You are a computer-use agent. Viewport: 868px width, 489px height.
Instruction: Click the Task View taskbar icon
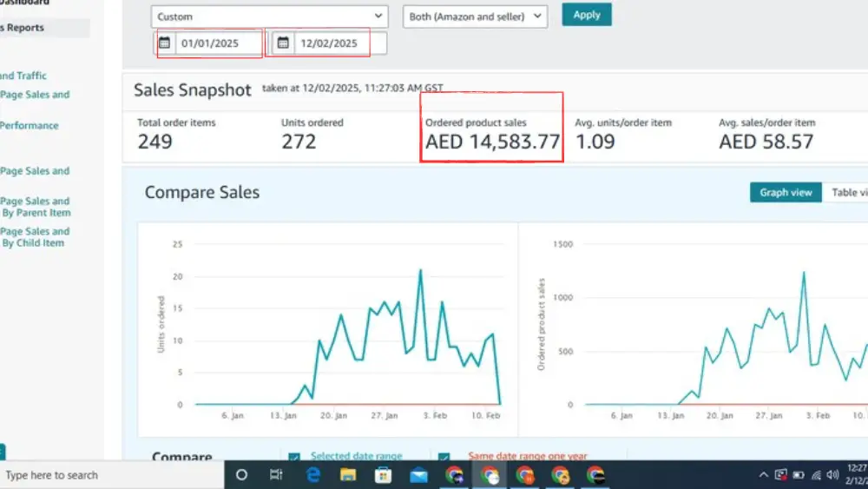coord(277,475)
